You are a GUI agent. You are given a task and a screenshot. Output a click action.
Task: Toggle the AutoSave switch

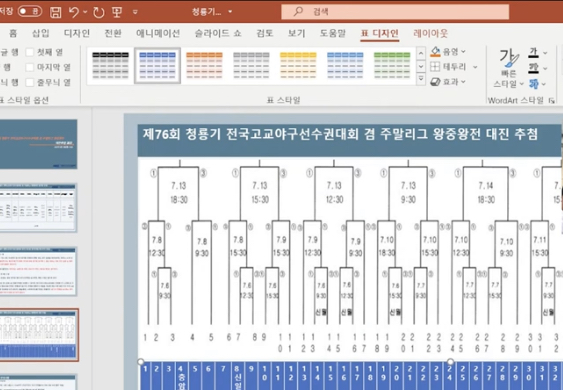pyautogui.click(x=30, y=11)
